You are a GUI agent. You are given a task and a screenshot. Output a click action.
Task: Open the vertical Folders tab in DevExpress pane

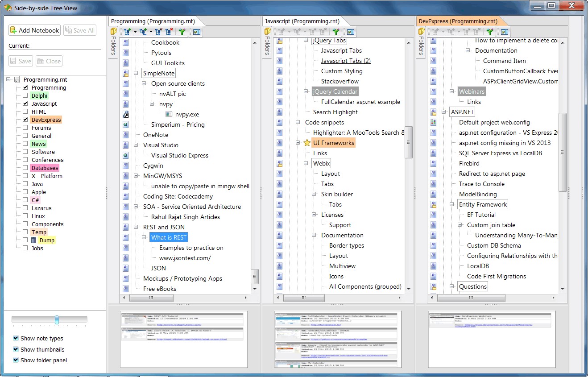point(420,46)
